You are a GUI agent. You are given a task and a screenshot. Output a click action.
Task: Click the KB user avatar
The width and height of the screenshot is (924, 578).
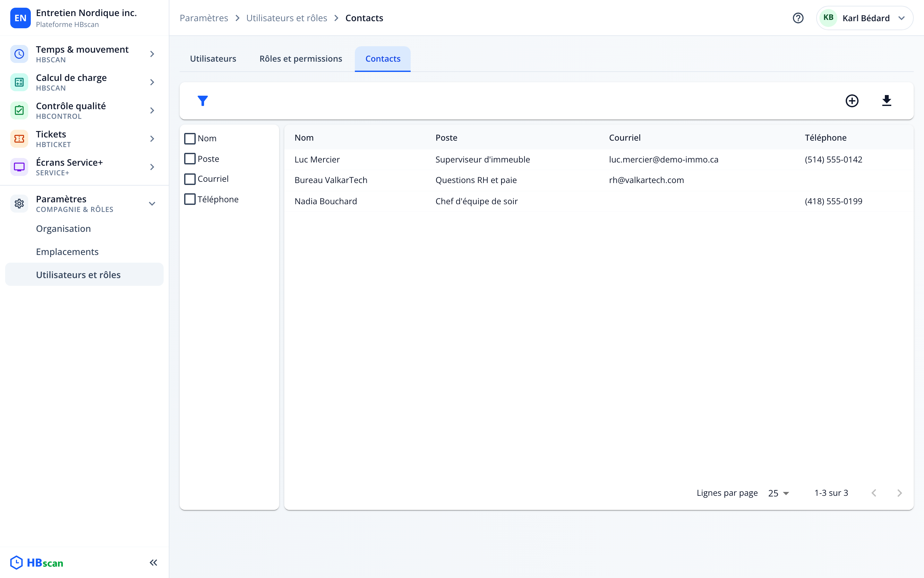828,18
